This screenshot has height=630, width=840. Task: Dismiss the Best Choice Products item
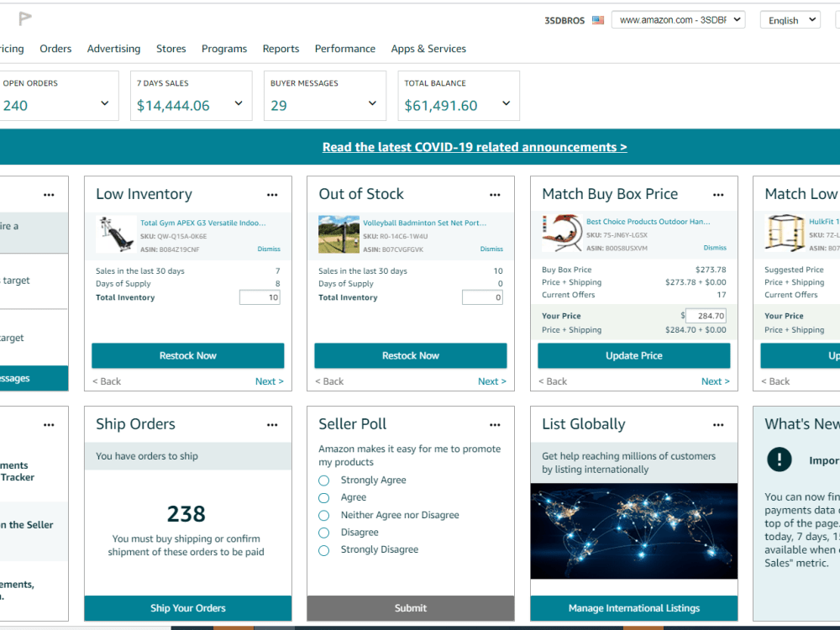715,248
